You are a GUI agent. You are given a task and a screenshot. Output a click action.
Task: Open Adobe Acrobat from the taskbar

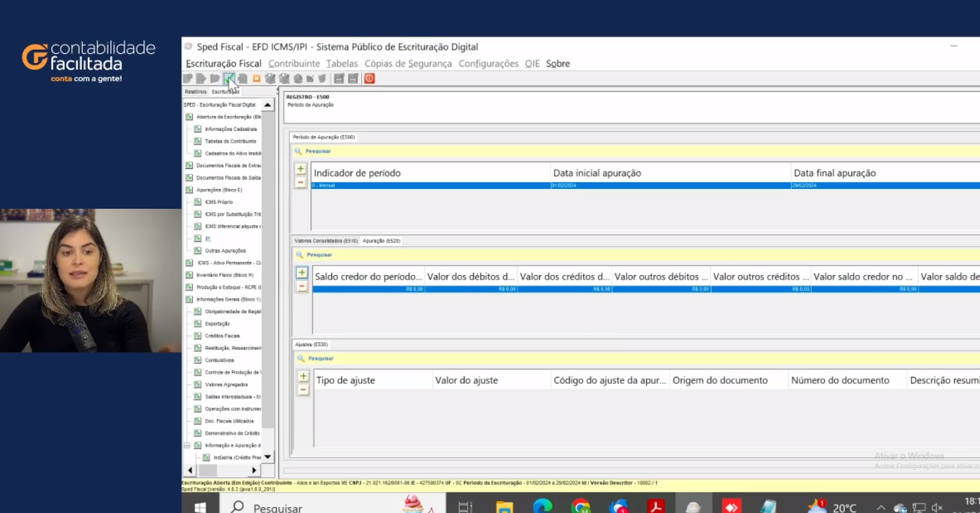tap(656, 507)
